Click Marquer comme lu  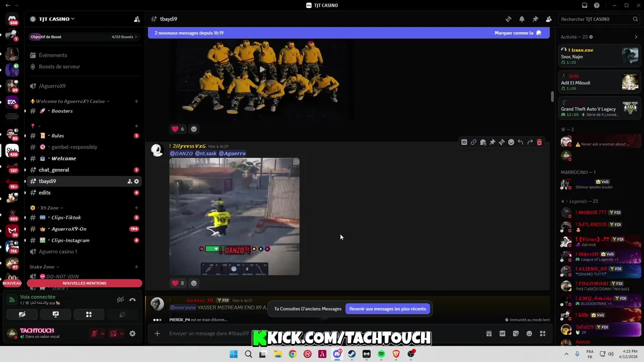point(518,33)
